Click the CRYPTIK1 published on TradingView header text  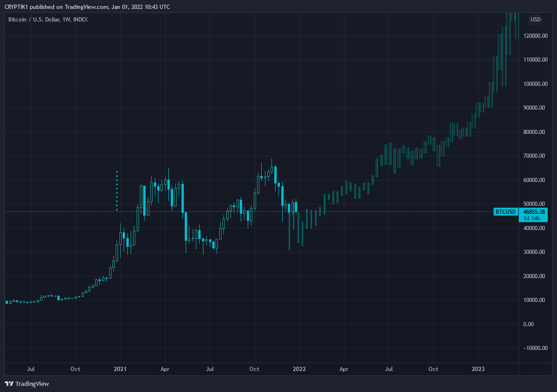click(x=87, y=7)
